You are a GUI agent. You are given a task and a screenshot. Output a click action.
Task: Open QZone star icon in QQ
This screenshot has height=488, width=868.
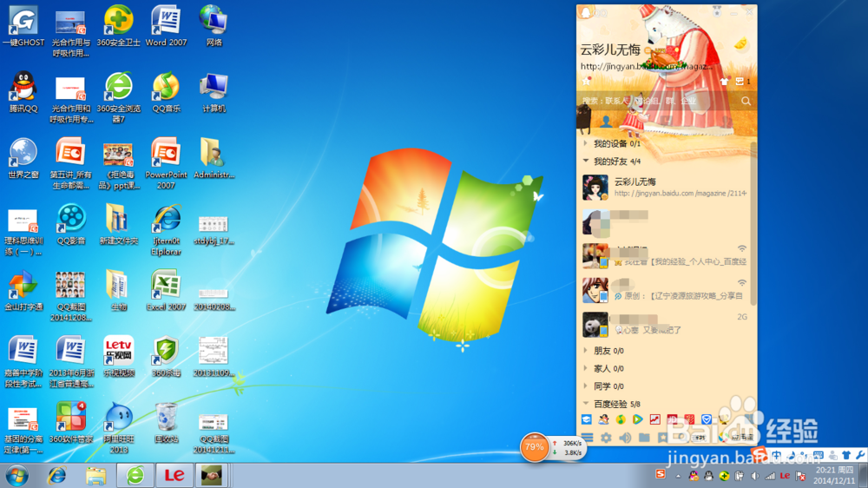(x=586, y=82)
